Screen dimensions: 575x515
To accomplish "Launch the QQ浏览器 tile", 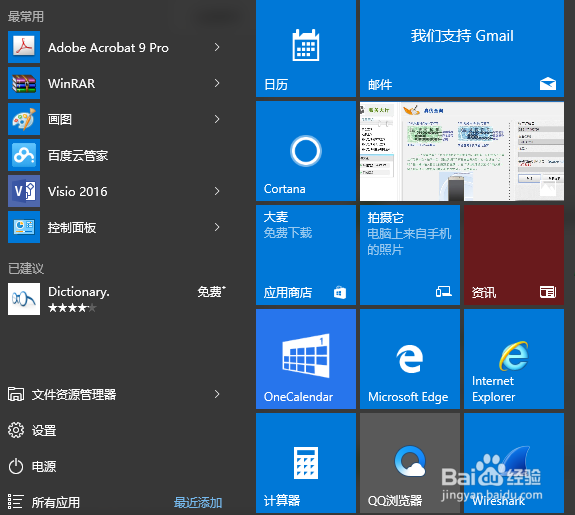I will tap(410, 463).
